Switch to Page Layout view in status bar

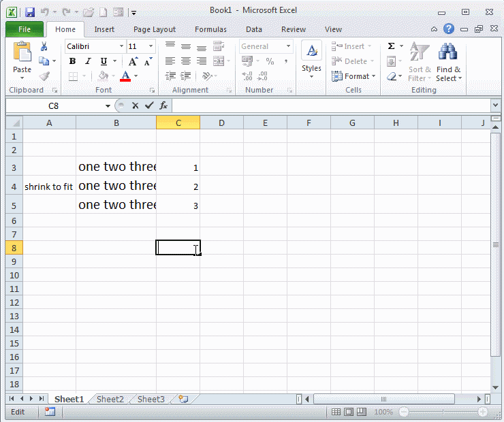(x=348, y=412)
